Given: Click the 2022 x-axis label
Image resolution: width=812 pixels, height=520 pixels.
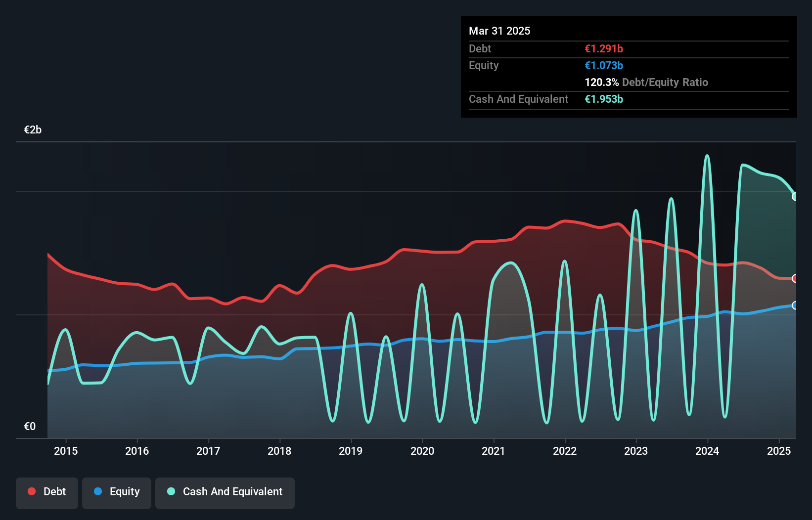Looking at the screenshot, I should (x=565, y=451).
